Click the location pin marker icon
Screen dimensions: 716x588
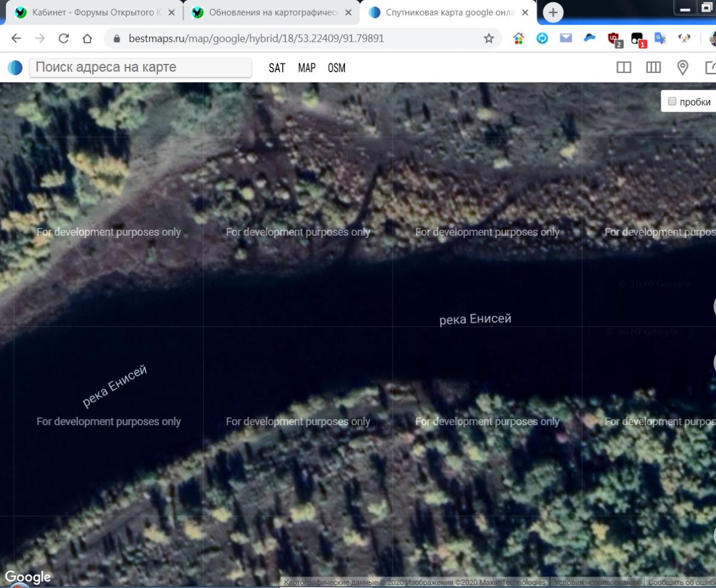point(683,67)
